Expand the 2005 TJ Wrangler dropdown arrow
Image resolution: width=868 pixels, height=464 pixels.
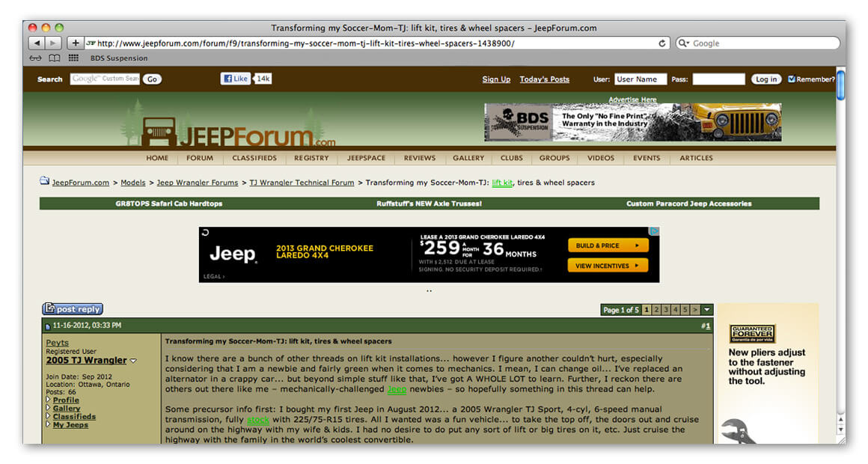pos(134,361)
